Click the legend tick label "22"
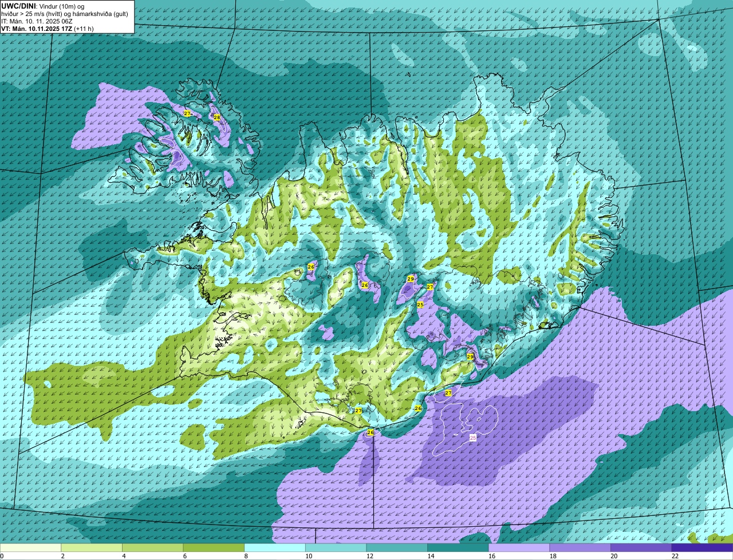The height and width of the screenshot is (560, 733). 675,556
